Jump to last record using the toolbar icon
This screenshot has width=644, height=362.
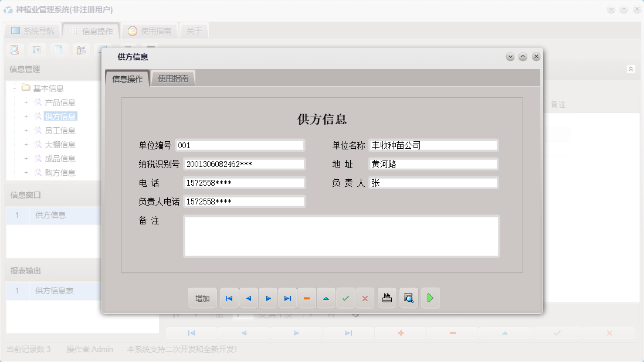point(287,298)
